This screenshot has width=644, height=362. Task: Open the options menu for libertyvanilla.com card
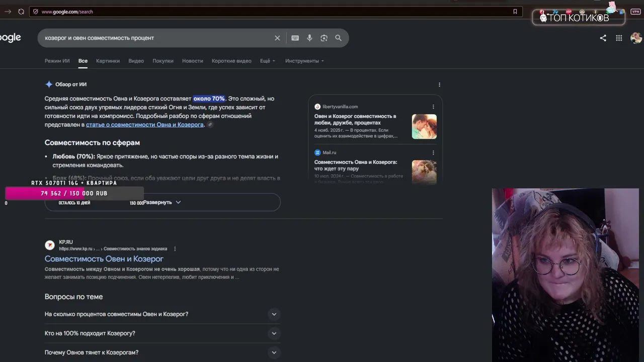(433, 107)
